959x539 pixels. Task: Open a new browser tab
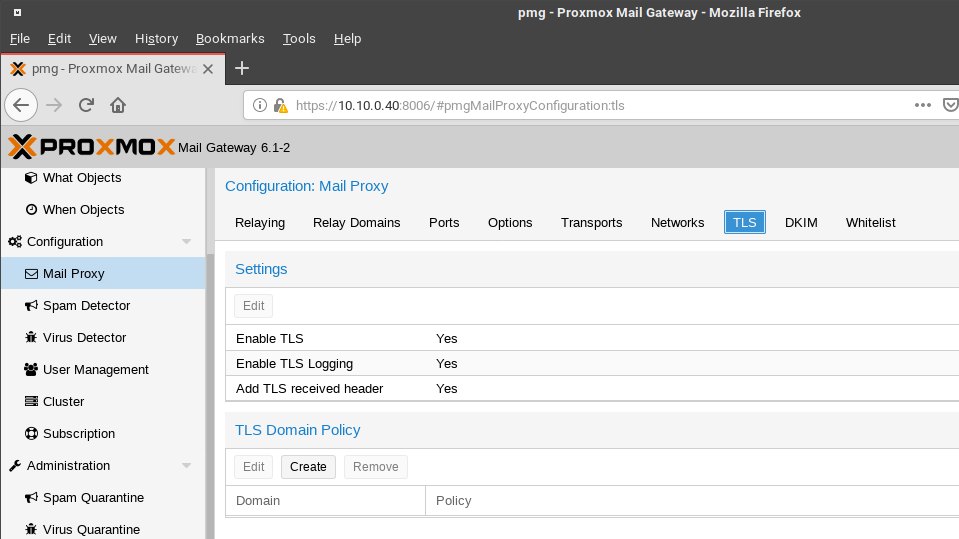pyautogui.click(x=241, y=69)
